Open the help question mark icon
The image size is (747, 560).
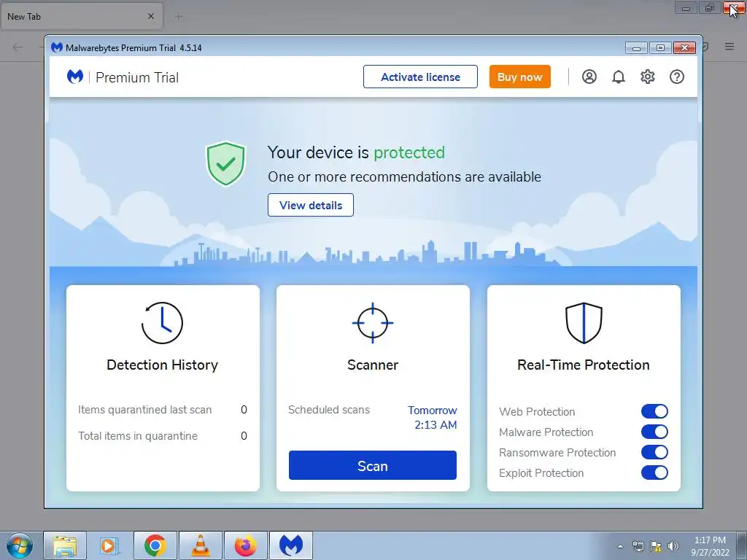(676, 77)
